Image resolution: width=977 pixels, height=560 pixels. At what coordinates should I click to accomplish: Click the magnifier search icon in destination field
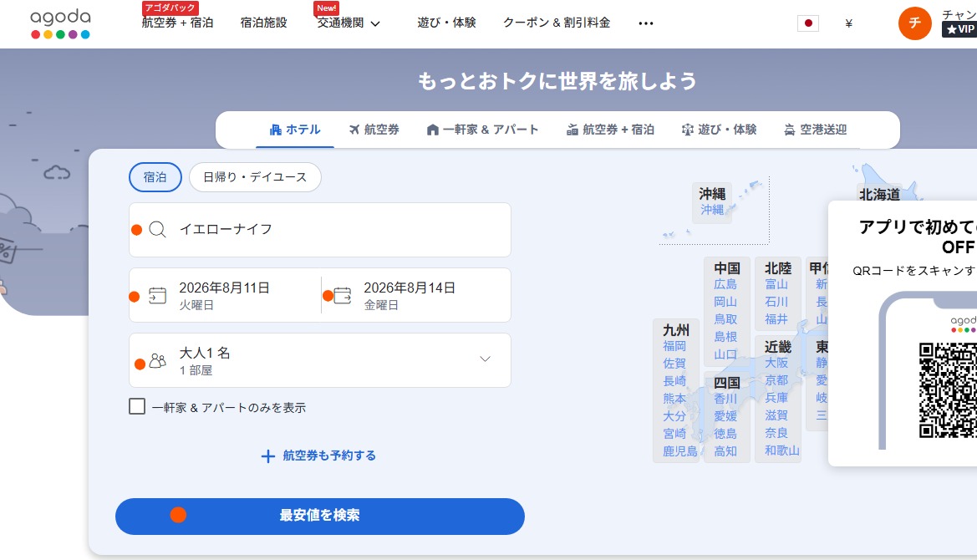pyautogui.click(x=158, y=229)
